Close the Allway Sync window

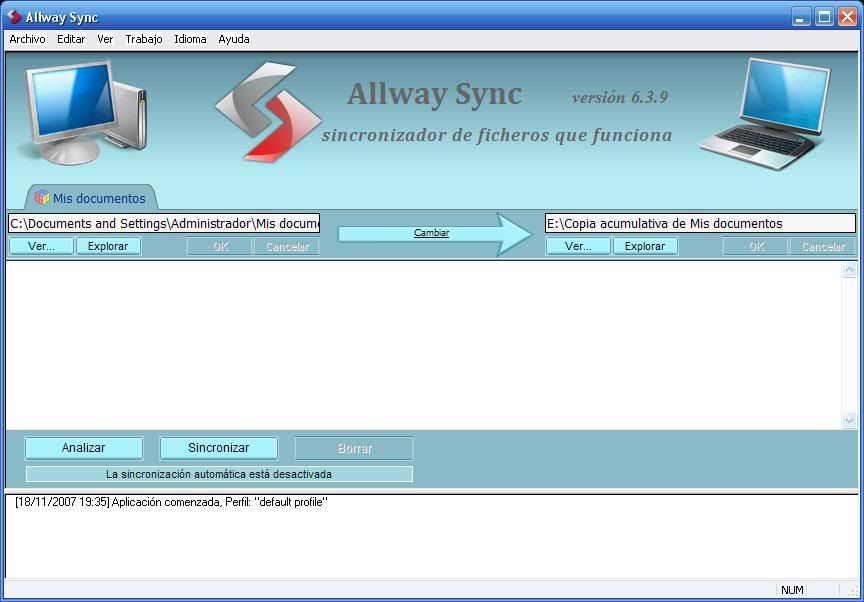tap(847, 17)
